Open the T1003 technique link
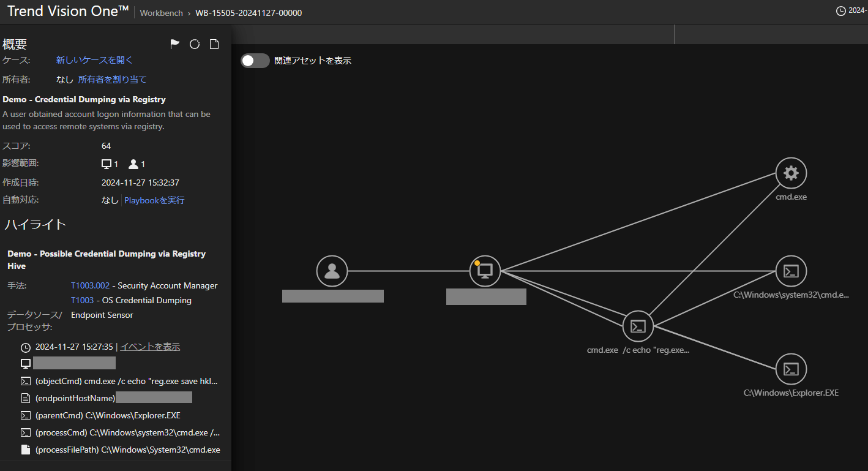The image size is (868, 471). tap(82, 300)
